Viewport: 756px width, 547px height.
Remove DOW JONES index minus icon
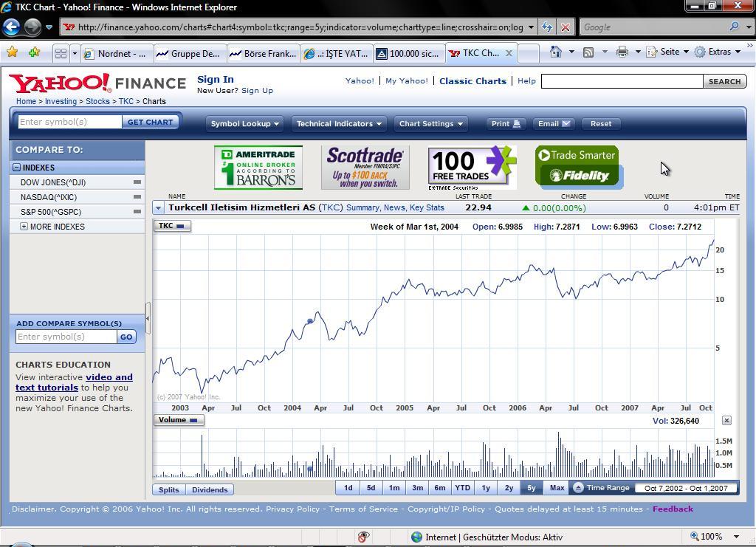[137, 182]
